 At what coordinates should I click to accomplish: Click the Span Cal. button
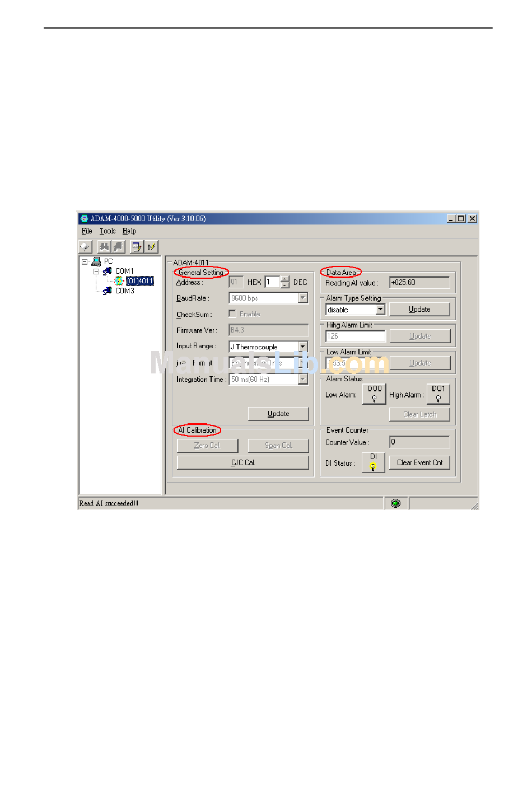pos(278,446)
